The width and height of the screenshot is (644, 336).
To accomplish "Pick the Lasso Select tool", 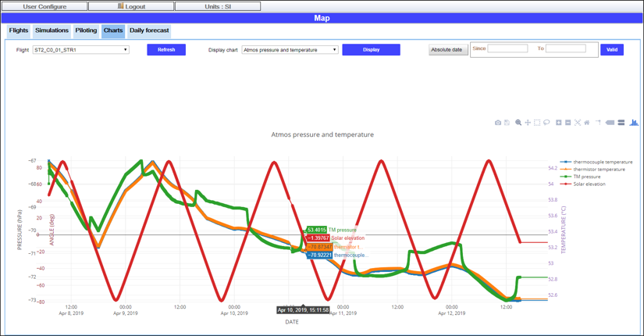I will click(546, 123).
